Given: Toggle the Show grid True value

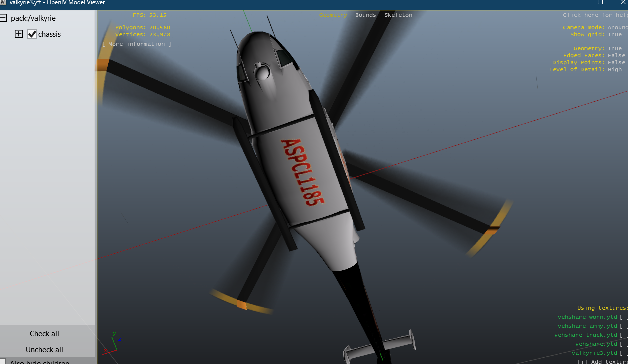Looking at the screenshot, I should pyautogui.click(x=615, y=35).
